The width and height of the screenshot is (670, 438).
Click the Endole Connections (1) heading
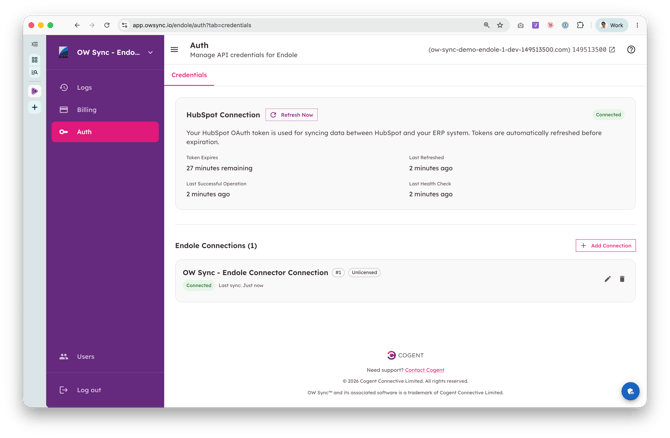tap(216, 246)
